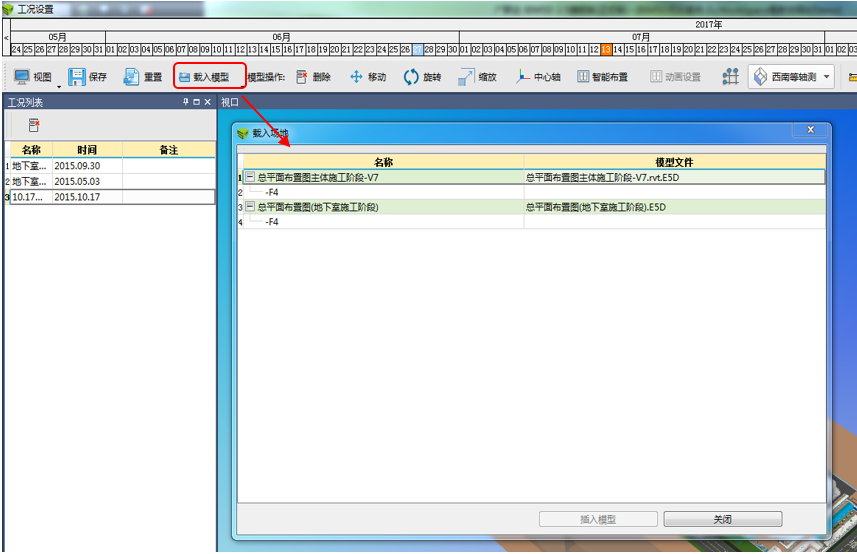
Task: Close the 工况列表 panel
Action: [x=207, y=102]
